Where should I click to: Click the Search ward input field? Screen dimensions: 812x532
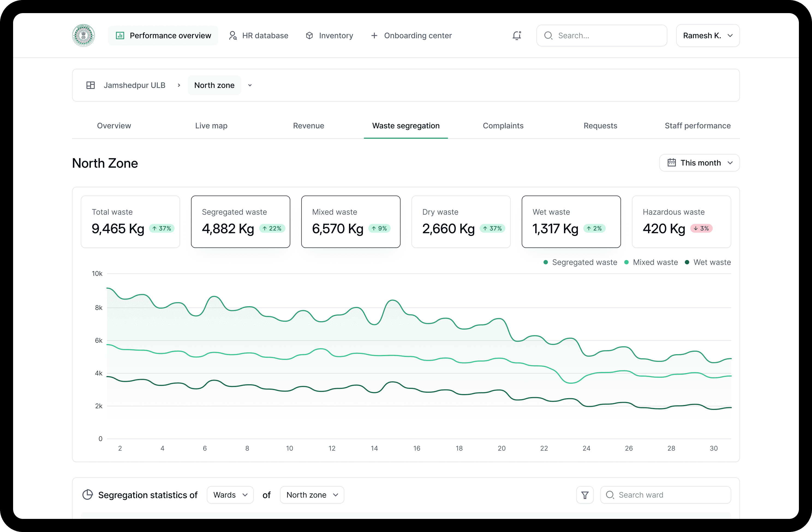(x=665, y=495)
